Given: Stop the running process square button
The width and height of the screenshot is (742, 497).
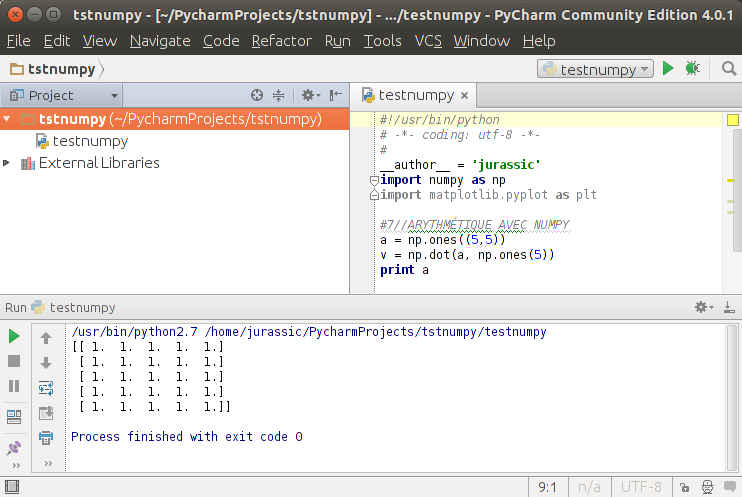Looking at the screenshot, I should pyautogui.click(x=14, y=361).
